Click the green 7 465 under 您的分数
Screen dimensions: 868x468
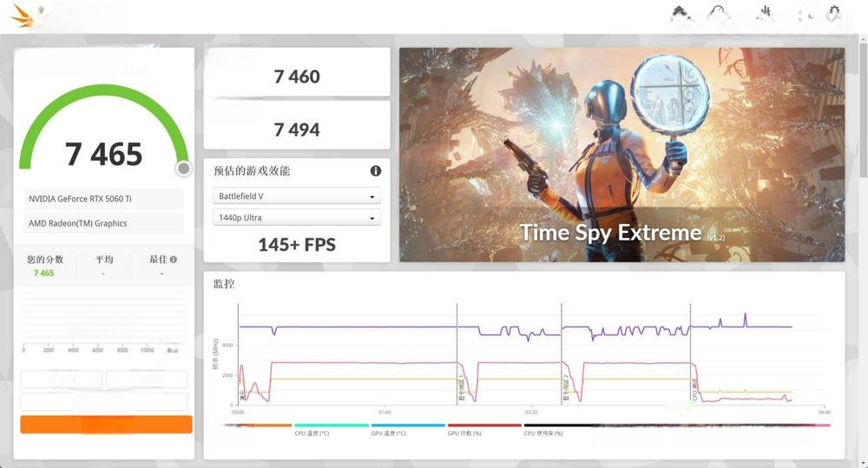[43, 273]
